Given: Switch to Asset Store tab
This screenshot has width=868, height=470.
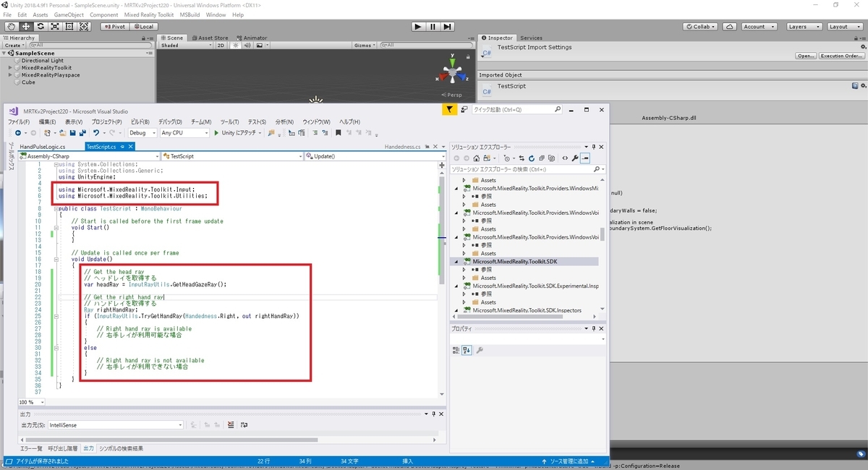Looking at the screenshot, I should (x=210, y=38).
